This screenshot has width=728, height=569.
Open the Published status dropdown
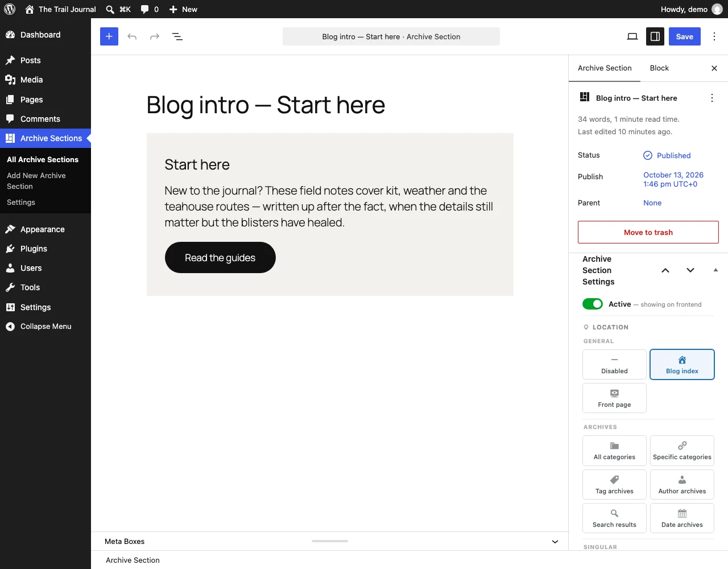pos(667,155)
